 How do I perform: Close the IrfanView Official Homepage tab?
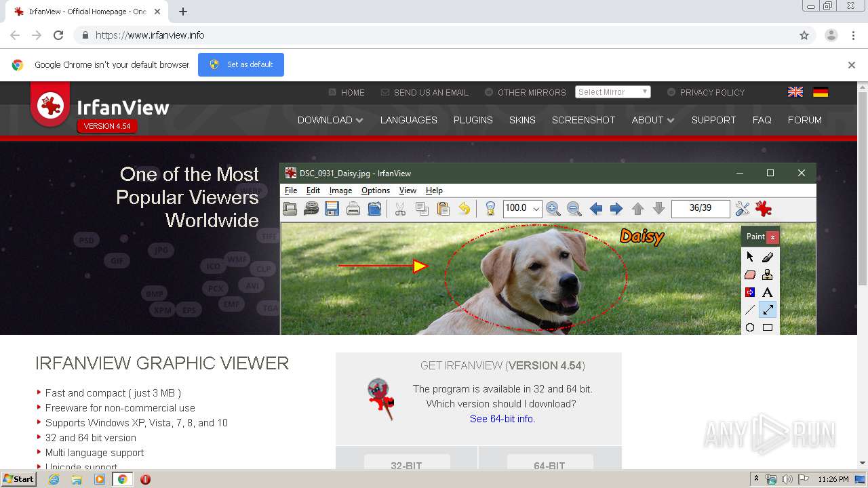coord(157,12)
